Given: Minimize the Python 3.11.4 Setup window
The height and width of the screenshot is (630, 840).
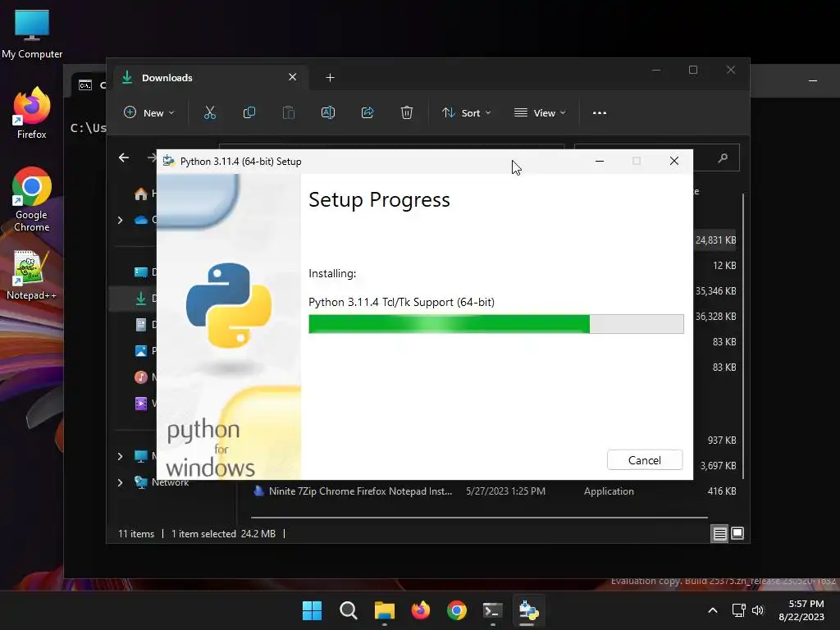Looking at the screenshot, I should (x=600, y=161).
